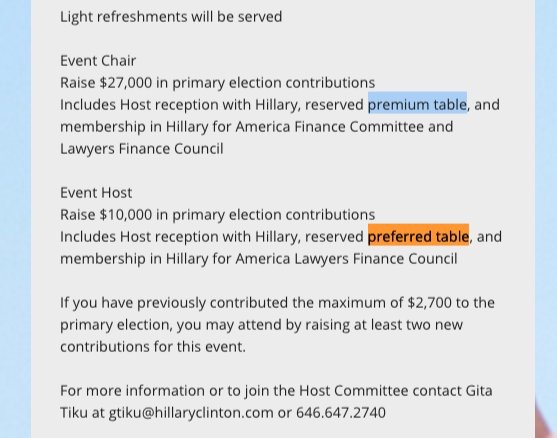Image resolution: width=557 pixels, height=438 pixels.
Task: Click 'Hillary for America Finance Committee' text
Action: (294, 127)
